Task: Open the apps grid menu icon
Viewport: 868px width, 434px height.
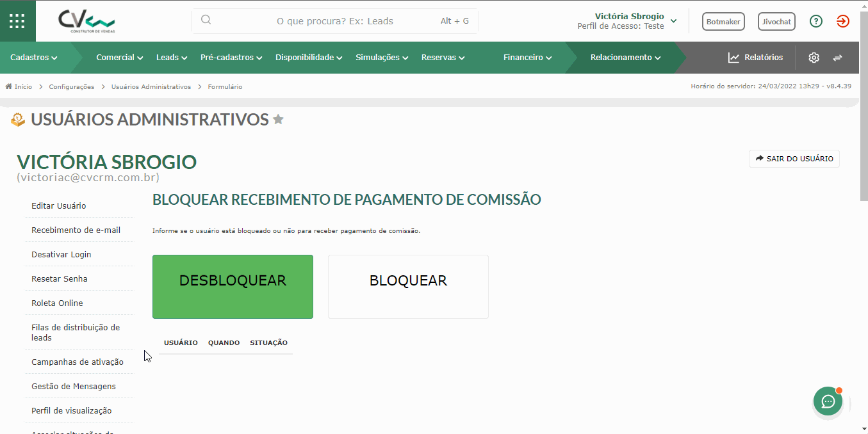Action: (x=17, y=21)
